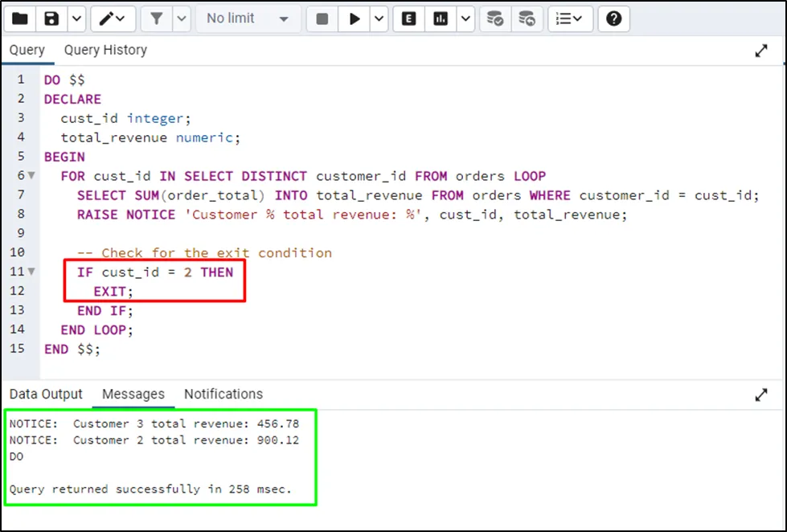
Task: Click the Open File folder icon
Action: (x=20, y=18)
